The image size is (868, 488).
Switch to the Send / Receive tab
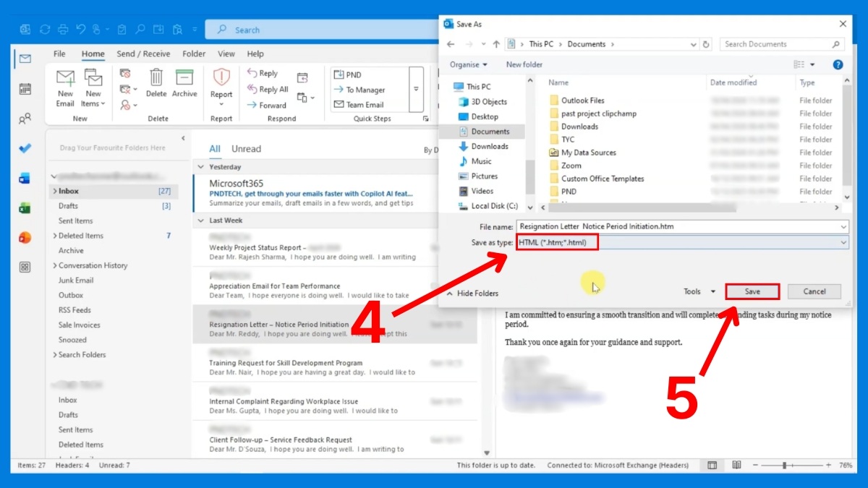pyautogui.click(x=143, y=53)
